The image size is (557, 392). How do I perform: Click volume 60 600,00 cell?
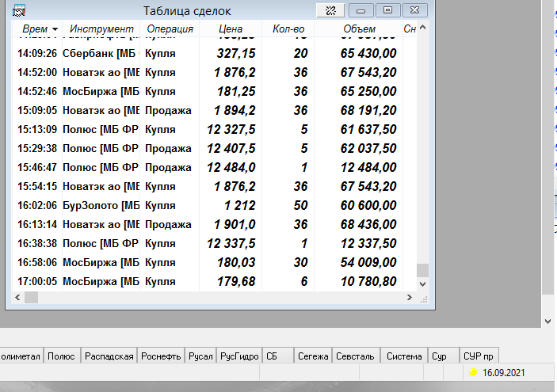click(368, 205)
